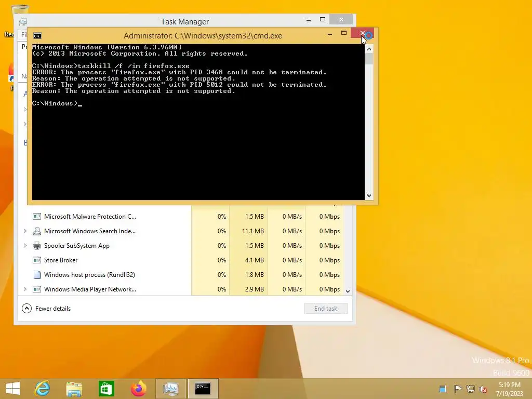The image size is (532, 399).
Task: Select the Store Broker process icon
Action: pos(37,260)
